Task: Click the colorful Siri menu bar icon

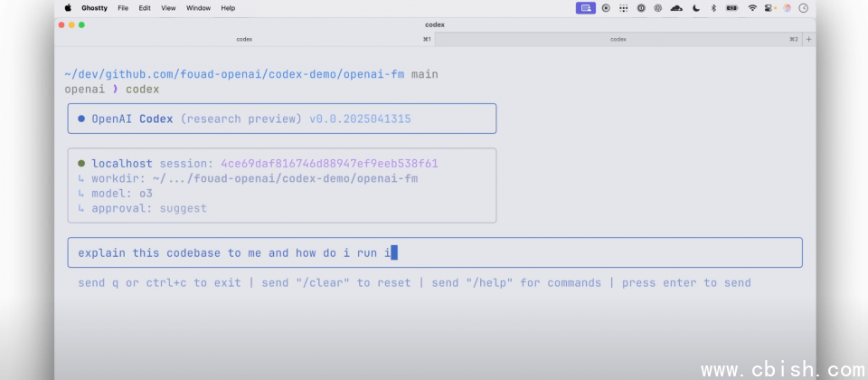Action: (x=788, y=8)
